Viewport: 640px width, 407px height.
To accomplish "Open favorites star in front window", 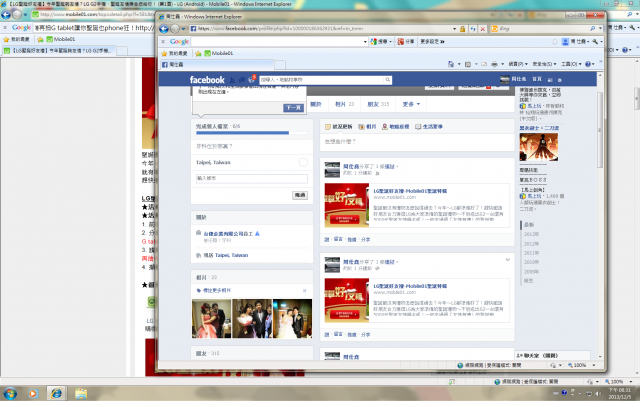I will tap(174, 53).
